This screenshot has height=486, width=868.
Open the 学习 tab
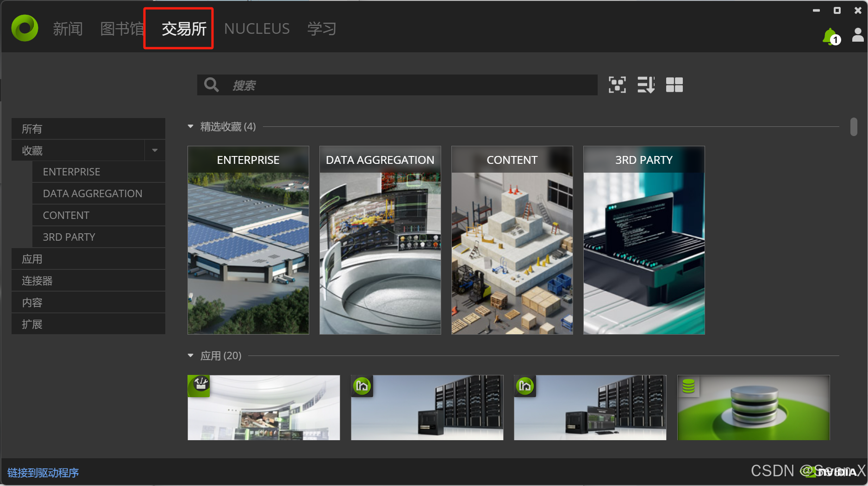point(322,29)
